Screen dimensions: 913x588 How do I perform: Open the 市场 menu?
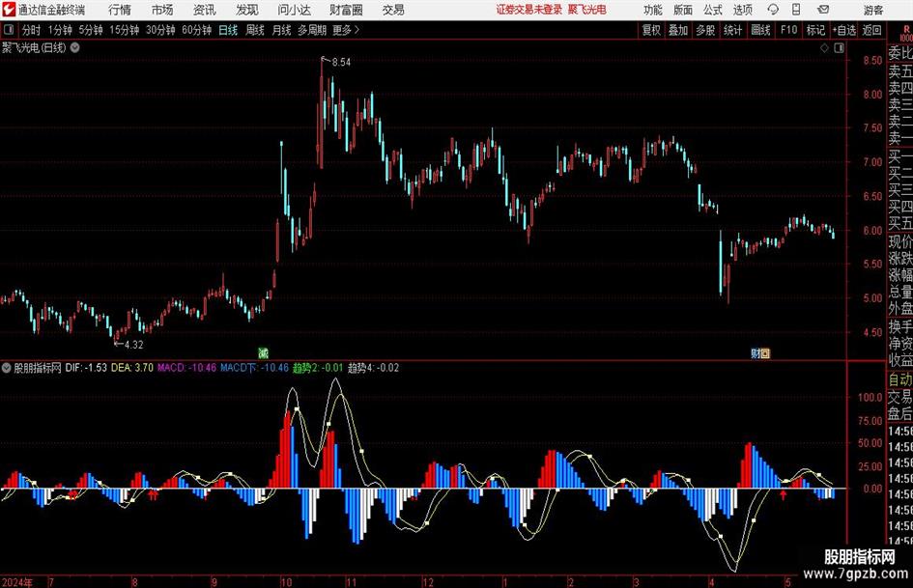point(162,10)
